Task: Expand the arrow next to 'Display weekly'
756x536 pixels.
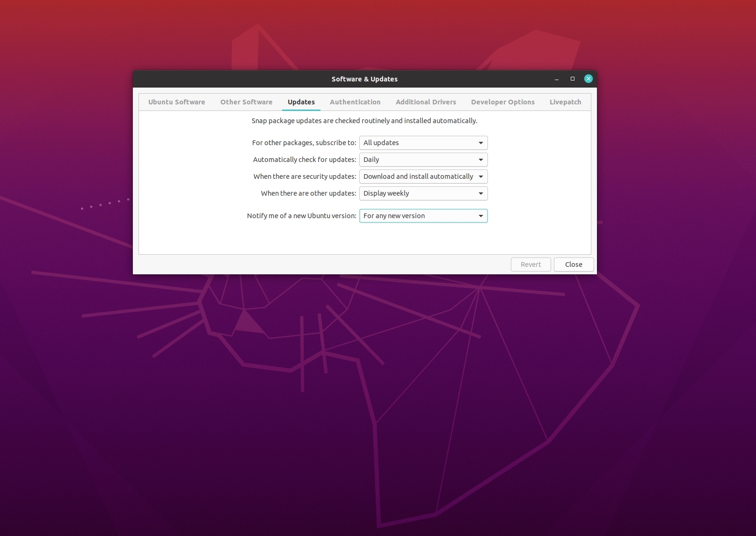Action: pos(481,193)
